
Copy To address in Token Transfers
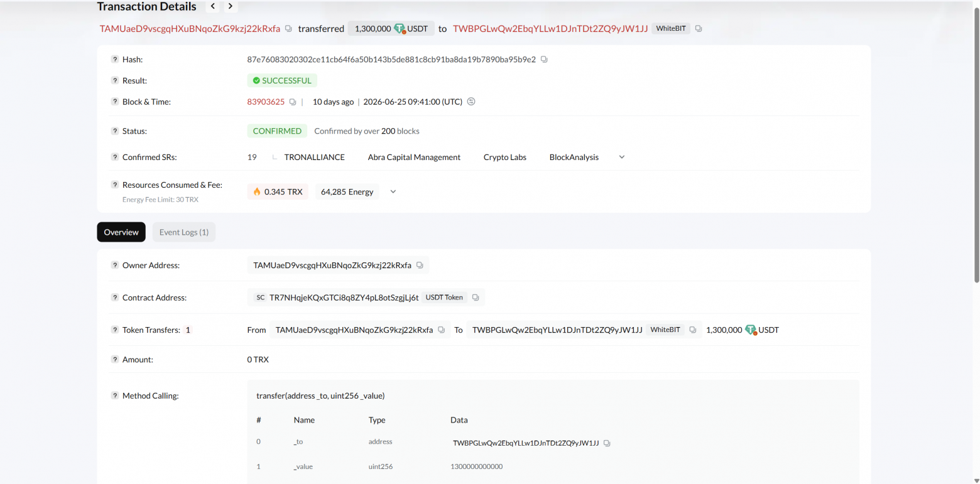tap(692, 330)
